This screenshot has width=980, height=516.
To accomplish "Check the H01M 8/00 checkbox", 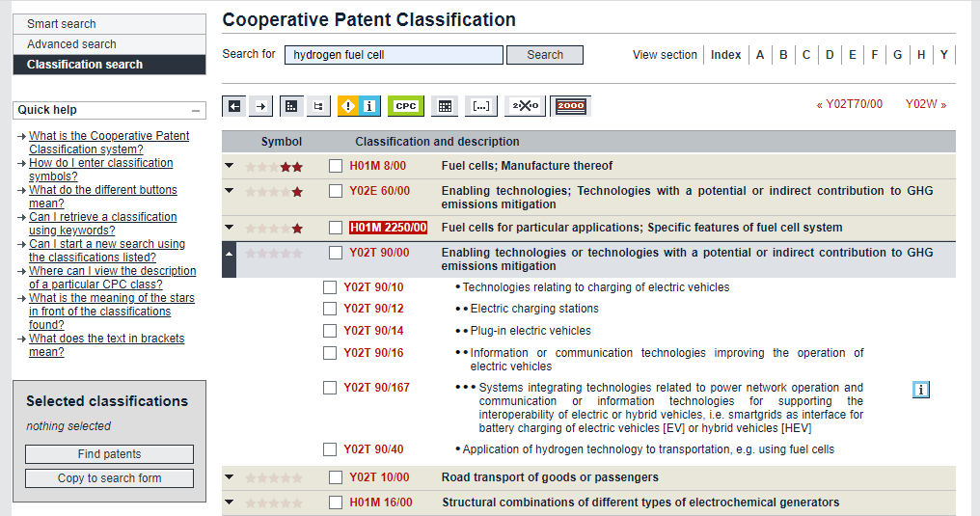I will coord(336,166).
